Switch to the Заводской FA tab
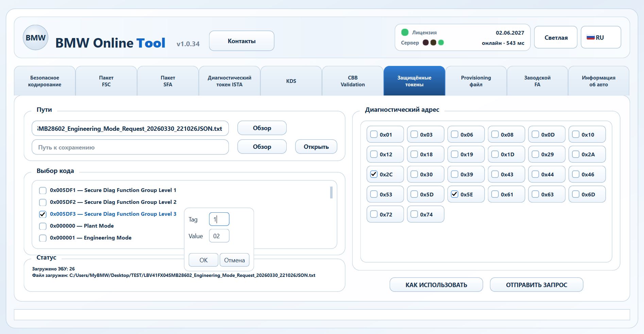 [537, 81]
